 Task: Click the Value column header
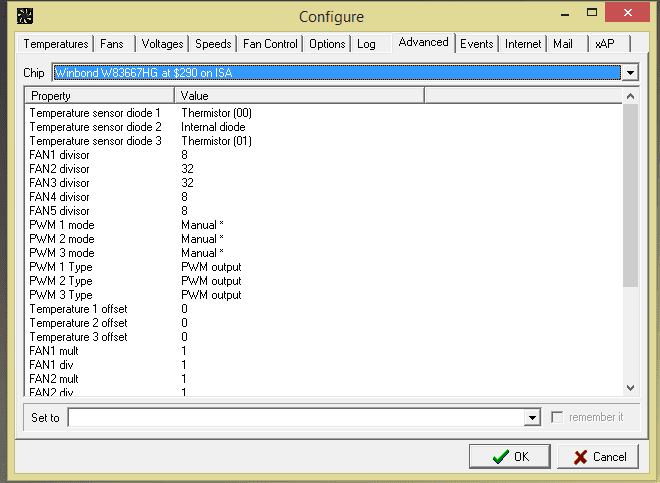point(299,96)
